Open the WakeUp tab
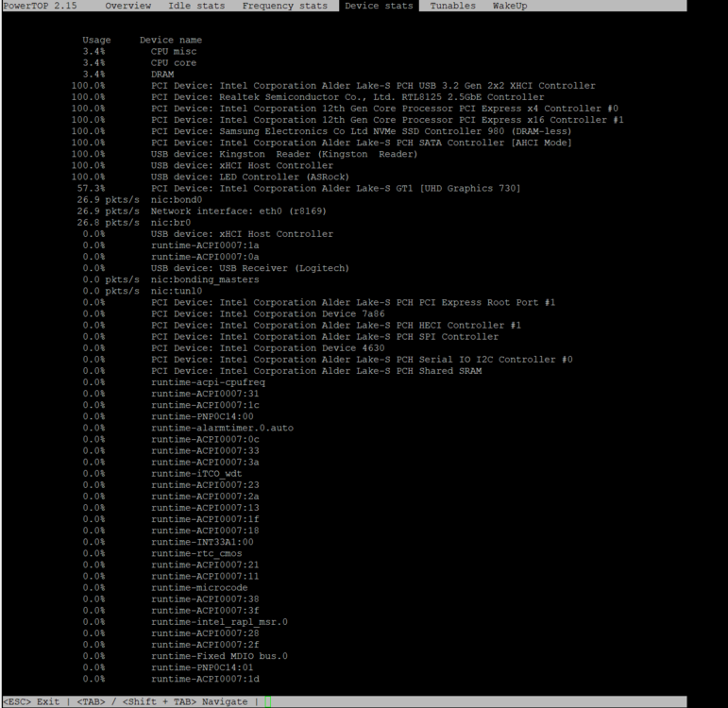The height and width of the screenshot is (708, 728). pos(510,6)
